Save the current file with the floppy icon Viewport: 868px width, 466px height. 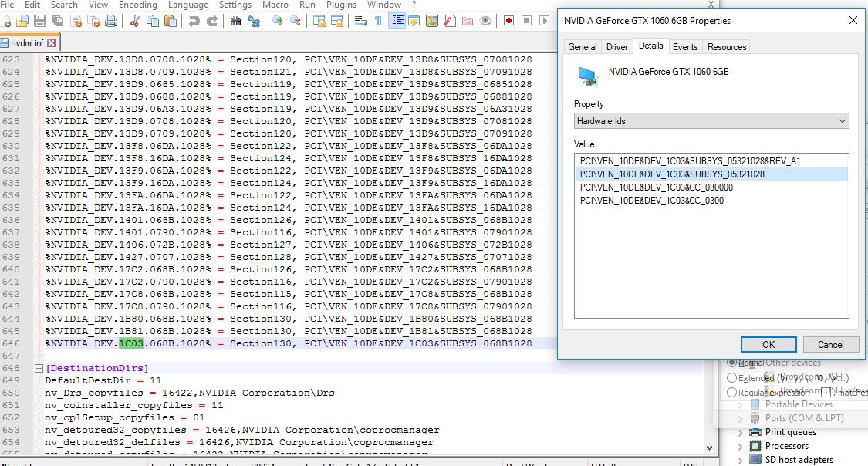pyautogui.click(x=40, y=21)
